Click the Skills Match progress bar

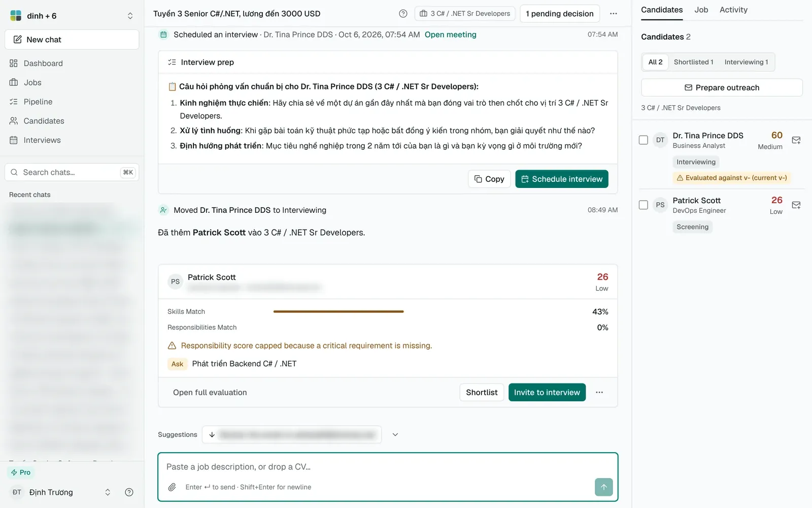click(x=339, y=311)
